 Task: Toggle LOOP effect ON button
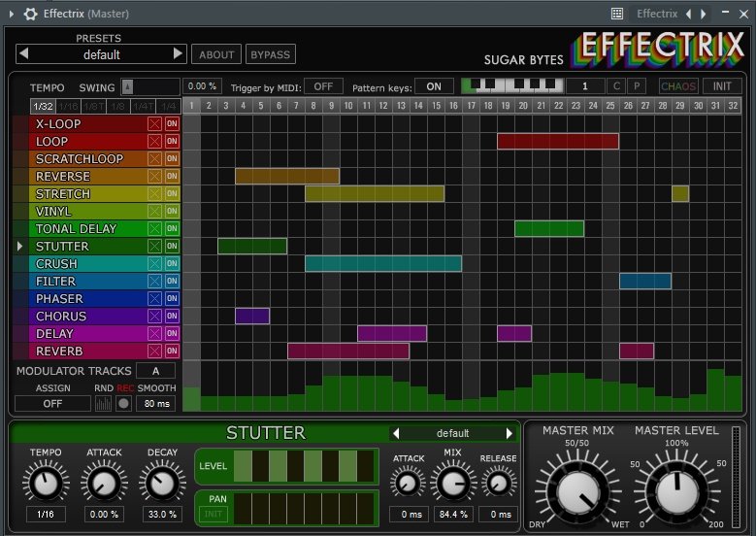click(172, 142)
